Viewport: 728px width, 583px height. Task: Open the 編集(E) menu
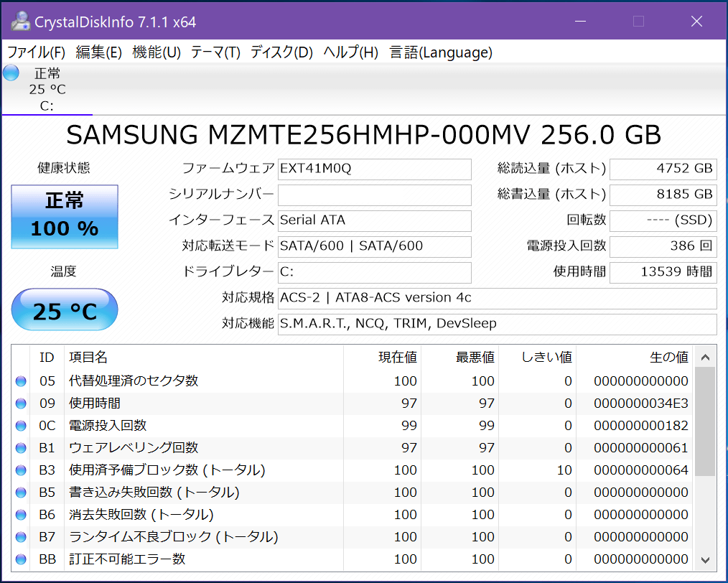(x=98, y=52)
